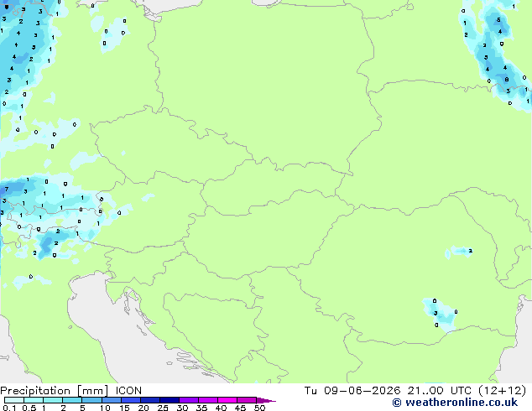Click the 'ICON' model name label
This screenshot has width=532, height=411.
(128, 391)
